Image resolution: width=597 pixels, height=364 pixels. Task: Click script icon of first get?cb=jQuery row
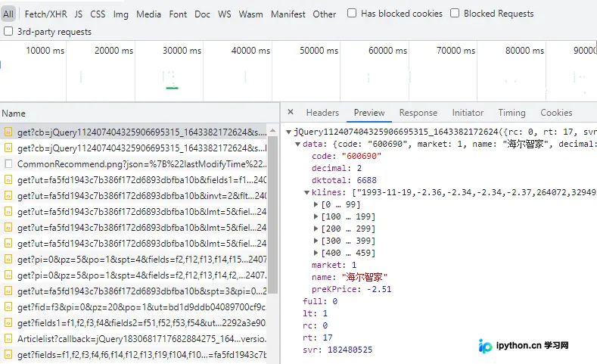tap(8, 132)
